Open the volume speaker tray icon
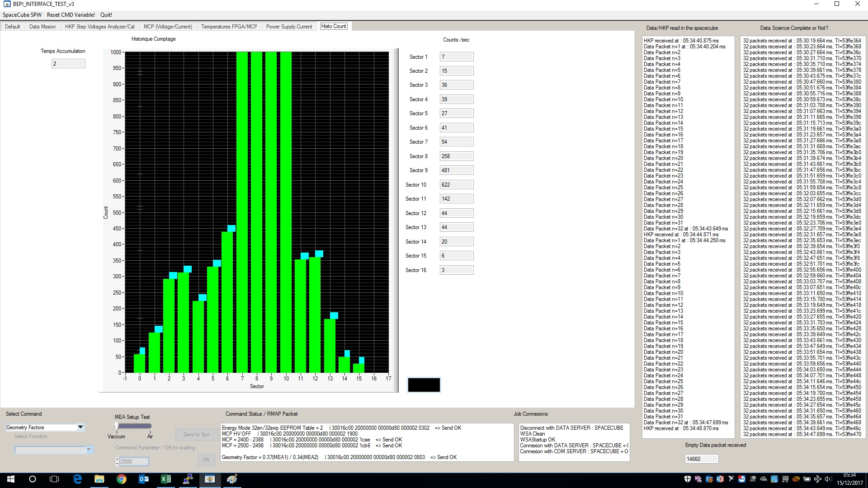Image resolution: width=868 pixels, height=488 pixels. pyautogui.click(x=828, y=479)
